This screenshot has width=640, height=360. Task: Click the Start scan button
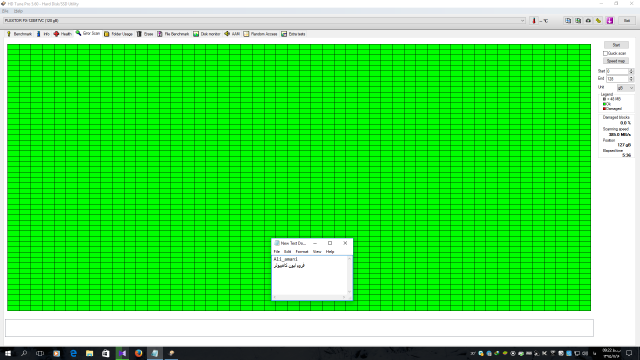(x=616, y=45)
